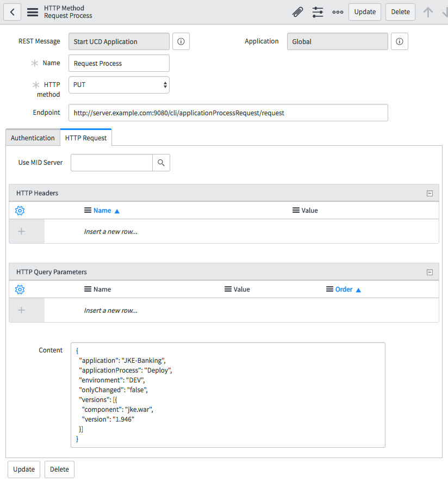Open the HTTP Headers gear settings
This screenshot has width=448, height=482.
coord(20,211)
